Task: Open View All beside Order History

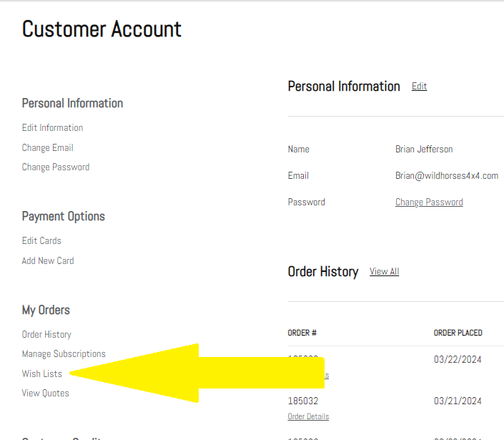Action: (x=384, y=271)
